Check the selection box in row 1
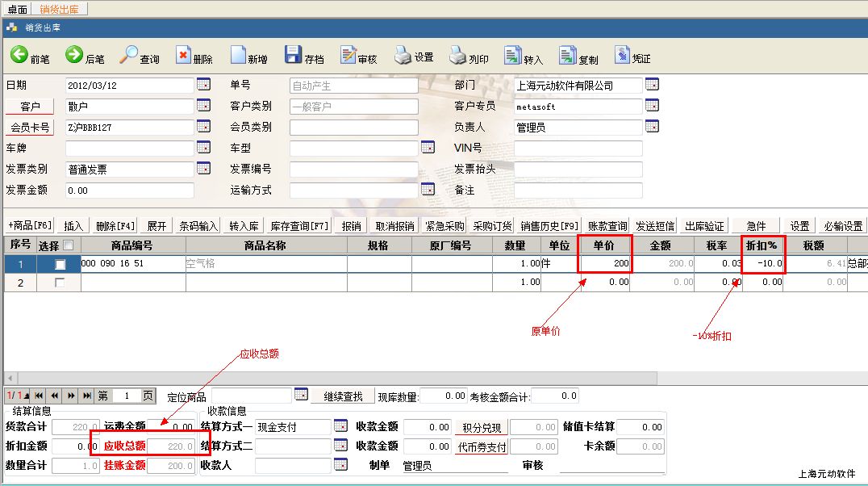Viewport: 868px width, 486px height. (x=61, y=264)
